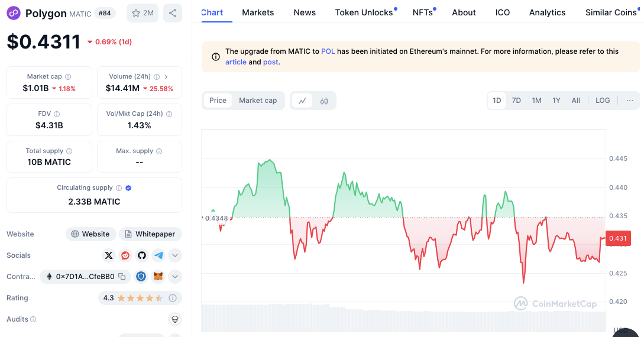Add token to MetaMask fox icon

[x=158, y=277]
